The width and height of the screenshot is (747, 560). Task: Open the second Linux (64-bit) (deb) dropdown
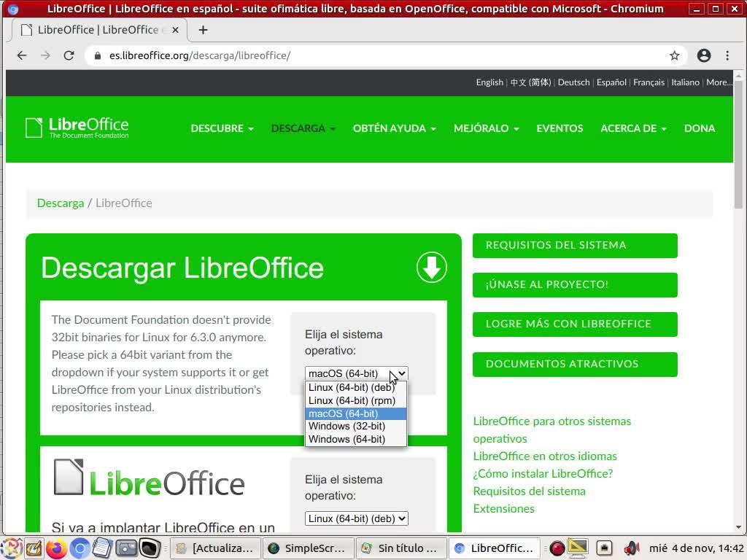click(x=356, y=518)
